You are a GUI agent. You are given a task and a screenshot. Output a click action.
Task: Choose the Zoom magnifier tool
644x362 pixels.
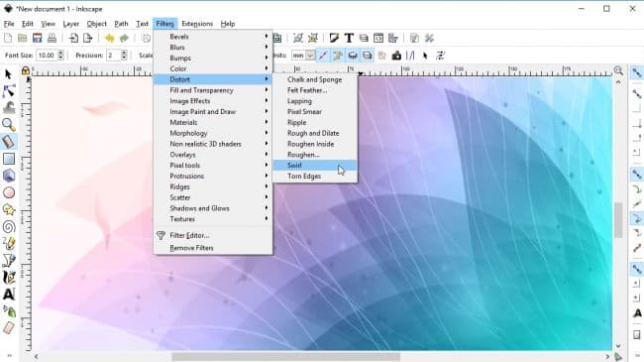[9, 125]
